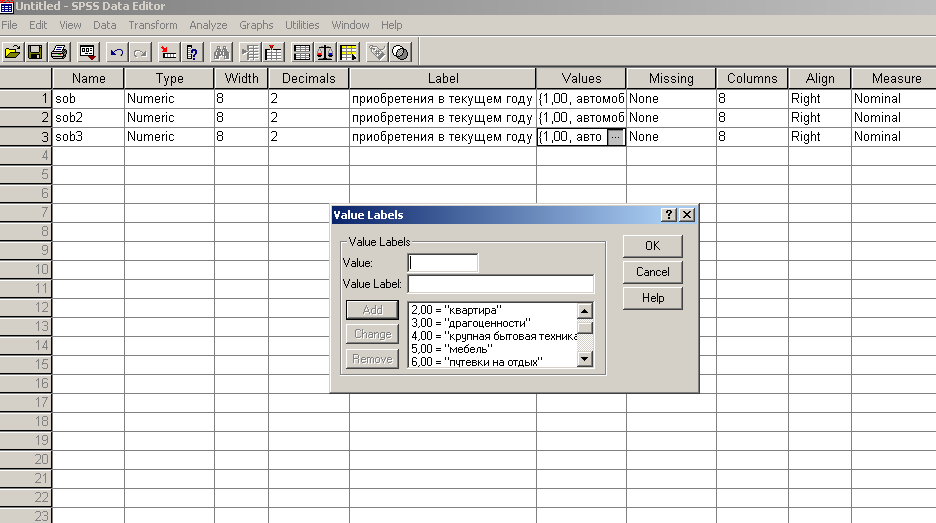Open the Help menu
936x523 pixels.
[x=392, y=25]
